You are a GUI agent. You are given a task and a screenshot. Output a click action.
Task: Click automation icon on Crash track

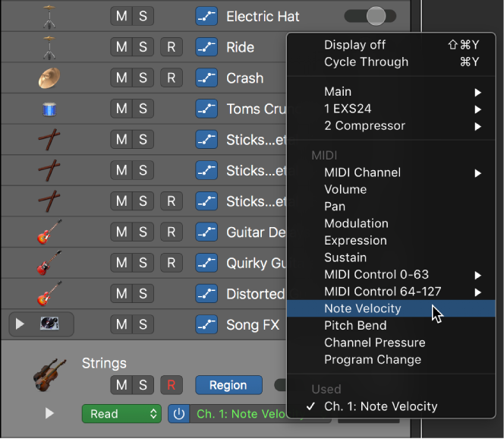[206, 77]
